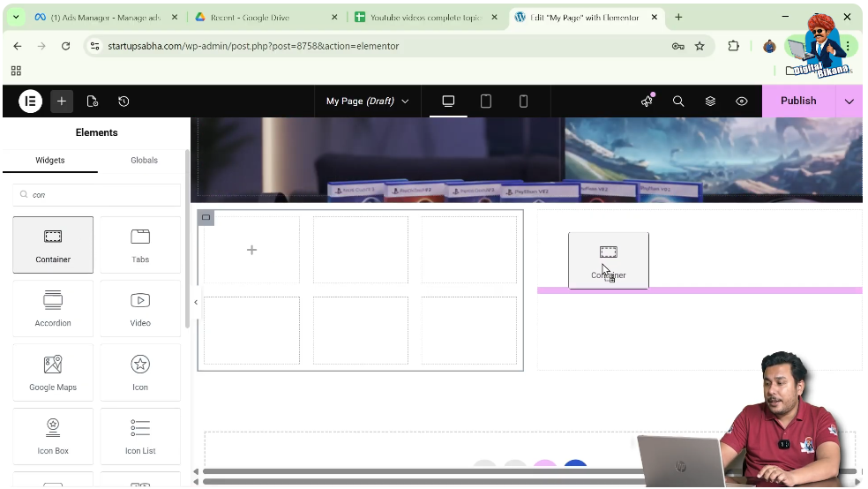The width and height of the screenshot is (868, 489).
Task: Click the Elements panel vertical scrollbar
Action: click(187, 238)
